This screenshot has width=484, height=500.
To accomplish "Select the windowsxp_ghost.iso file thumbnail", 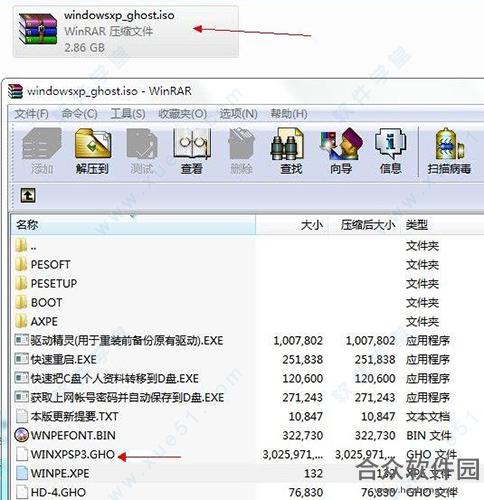I will point(38,29).
